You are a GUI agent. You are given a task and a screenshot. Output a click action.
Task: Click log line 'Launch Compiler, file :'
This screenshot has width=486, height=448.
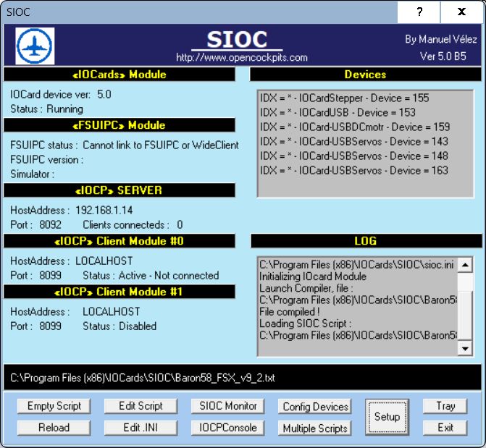coord(306,288)
